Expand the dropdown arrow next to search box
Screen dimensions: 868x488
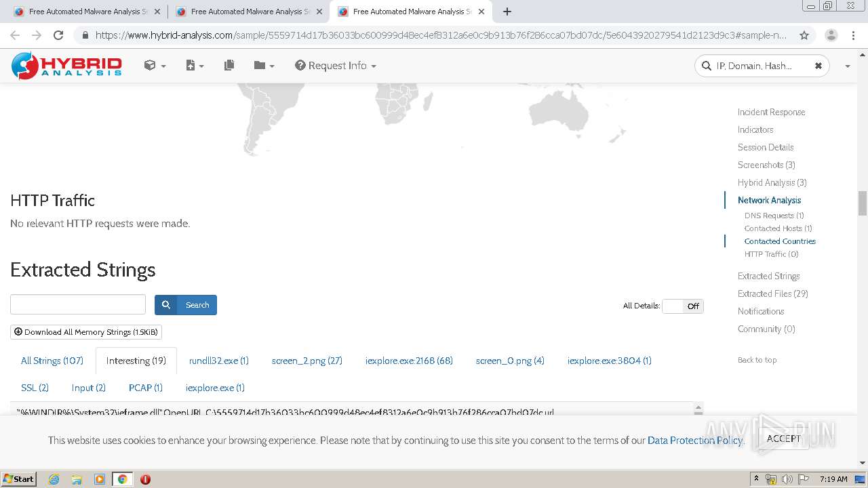coord(847,66)
